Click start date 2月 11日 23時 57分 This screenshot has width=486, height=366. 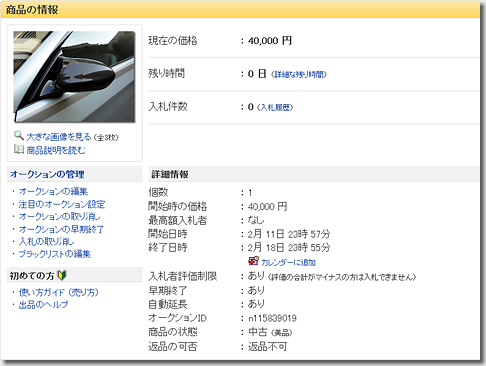coord(289,234)
